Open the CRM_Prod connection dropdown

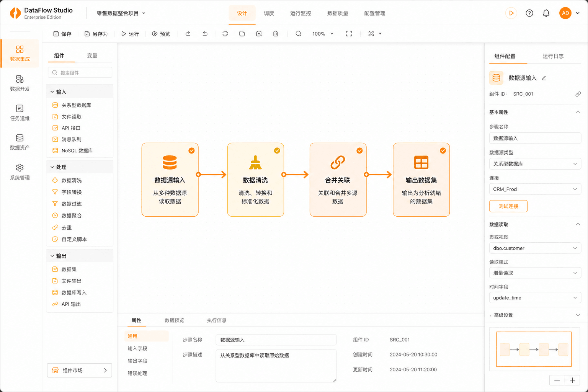click(x=535, y=189)
